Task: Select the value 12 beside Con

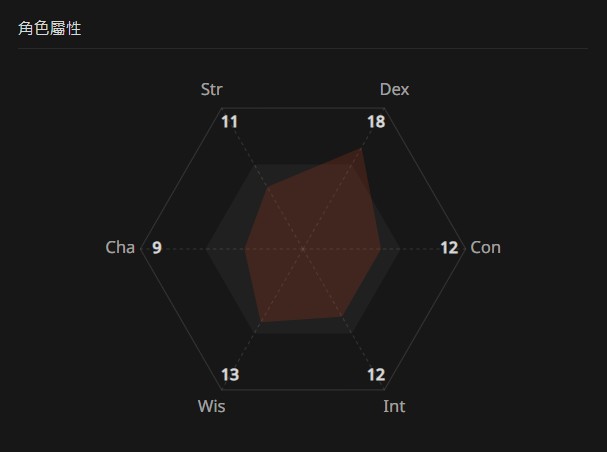Action: tap(449, 247)
